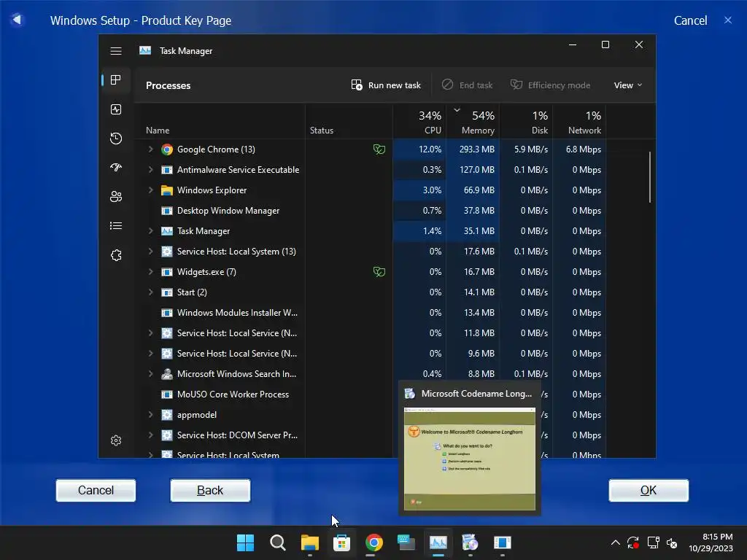Sort processes by the CPU column
The width and height of the screenshot is (747, 560).
coord(419,122)
